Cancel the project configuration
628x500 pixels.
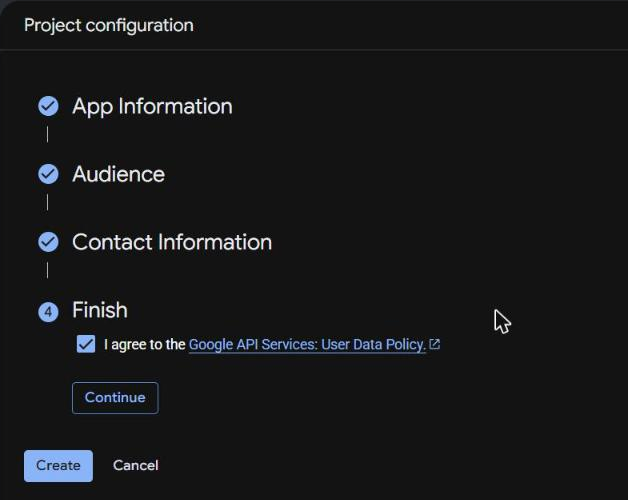pyautogui.click(x=135, y=466)
